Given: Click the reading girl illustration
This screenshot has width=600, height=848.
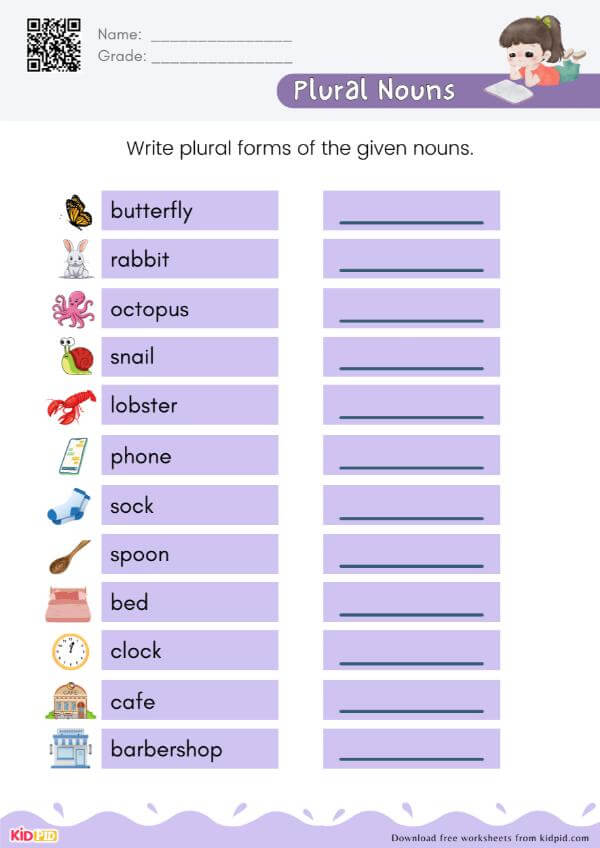Looking at the screenshot, I should pyautogui.click(x=540, y=58).
